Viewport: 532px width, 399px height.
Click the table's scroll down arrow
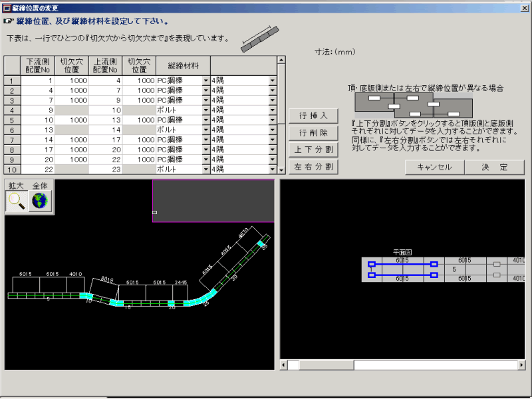click(x=281, y=170)
